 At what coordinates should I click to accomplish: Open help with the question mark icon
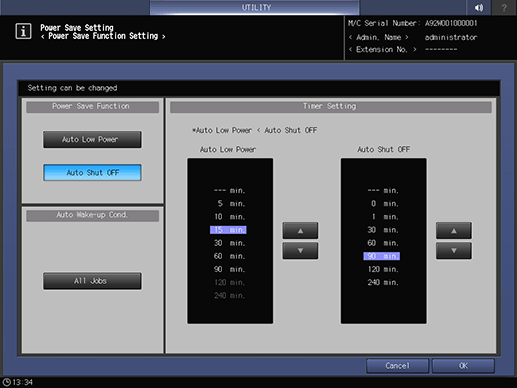[504, 7]
